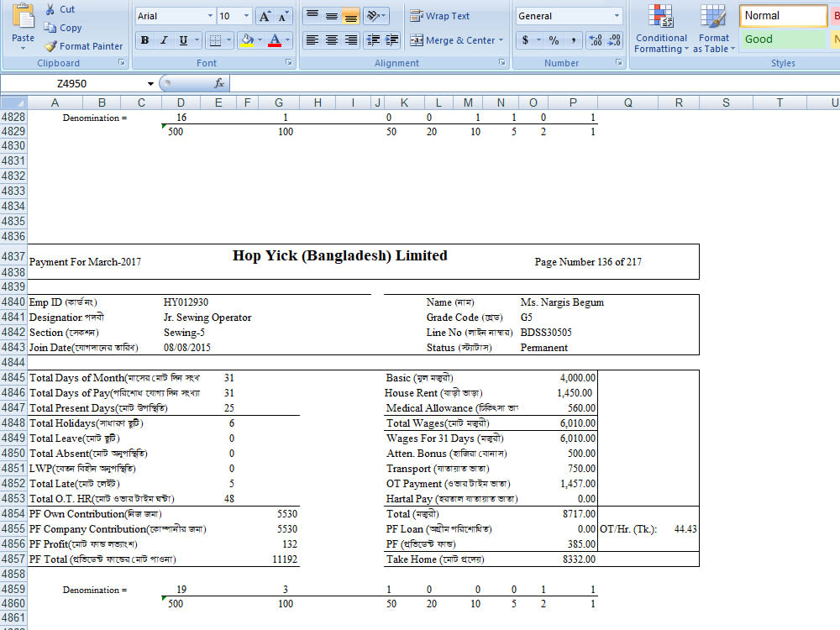Select column D header
The height and width of the screenshot is (630, 840).
point(181,102)
